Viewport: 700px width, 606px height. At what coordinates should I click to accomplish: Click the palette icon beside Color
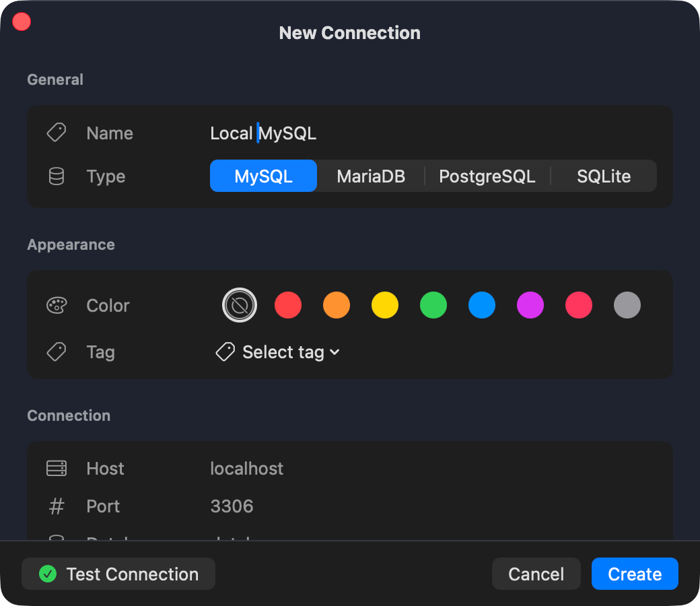pyautogui.click(x=56, y=305)
